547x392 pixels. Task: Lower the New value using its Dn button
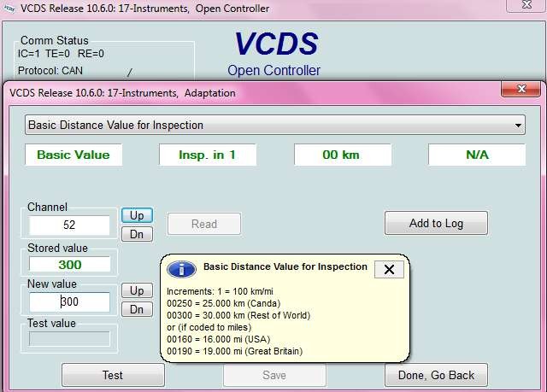click(137, 309)
